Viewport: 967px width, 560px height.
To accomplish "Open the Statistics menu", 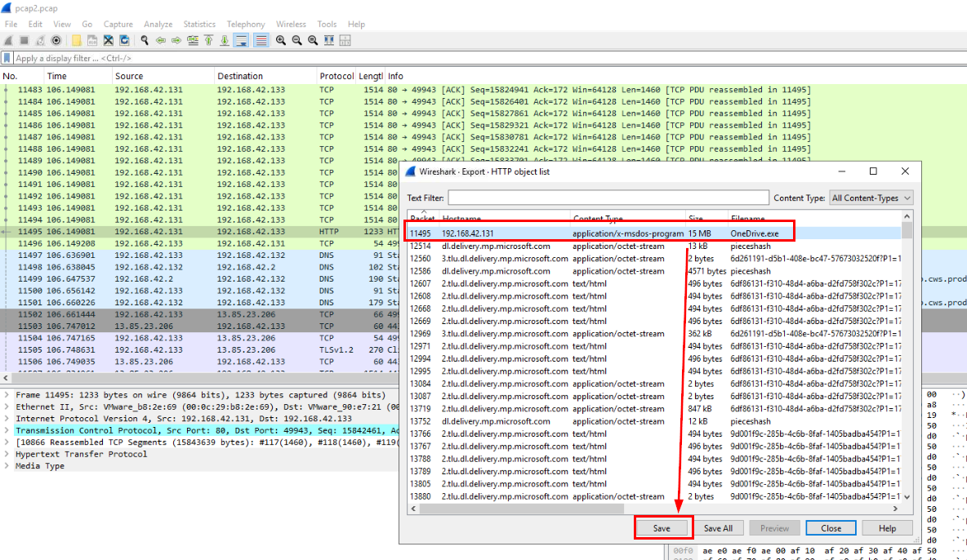I will click(x=199, y=24).
